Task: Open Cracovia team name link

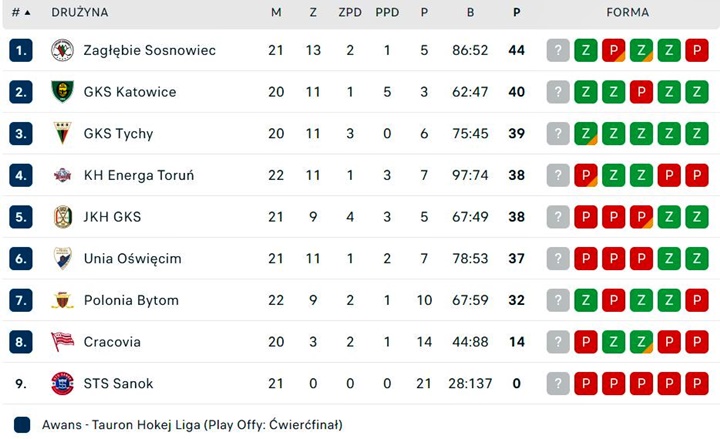Action: [112, 342]
